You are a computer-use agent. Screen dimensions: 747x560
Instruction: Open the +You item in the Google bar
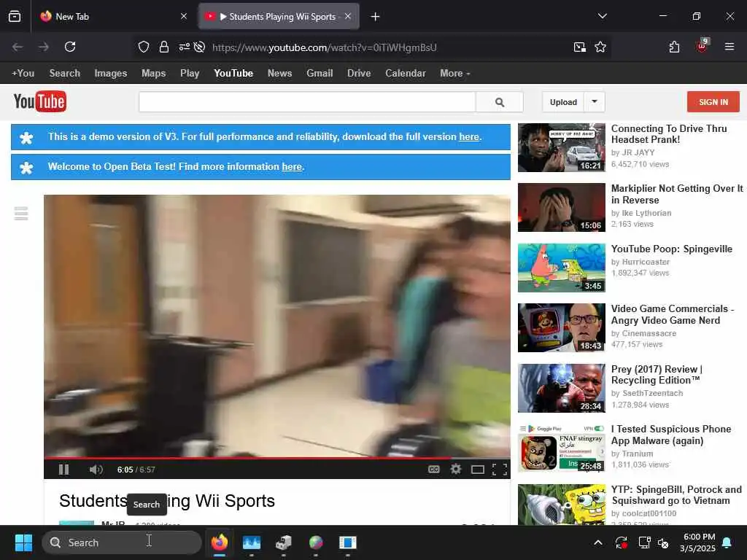23,74
